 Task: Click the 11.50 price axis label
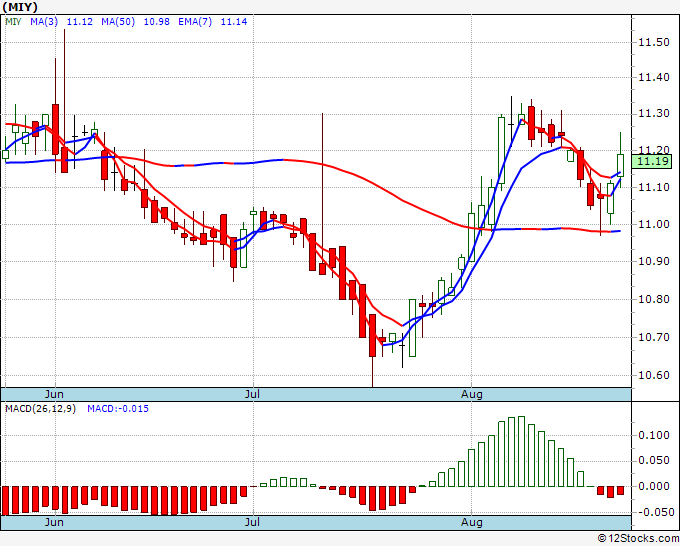pyautogui.click(x=654, y=42)
